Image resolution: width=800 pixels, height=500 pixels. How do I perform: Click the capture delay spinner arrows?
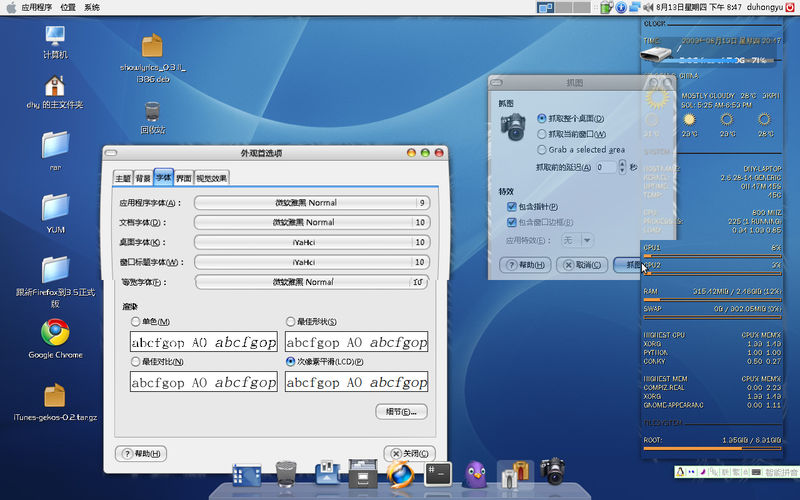pyautogui.click(x=622, y=167)
